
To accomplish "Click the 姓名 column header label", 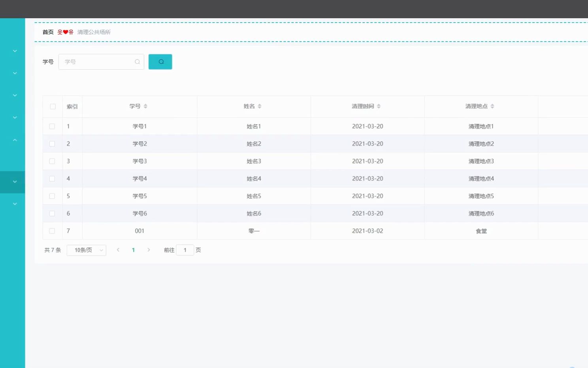I will pyautogui.click(x=249, y=106).
